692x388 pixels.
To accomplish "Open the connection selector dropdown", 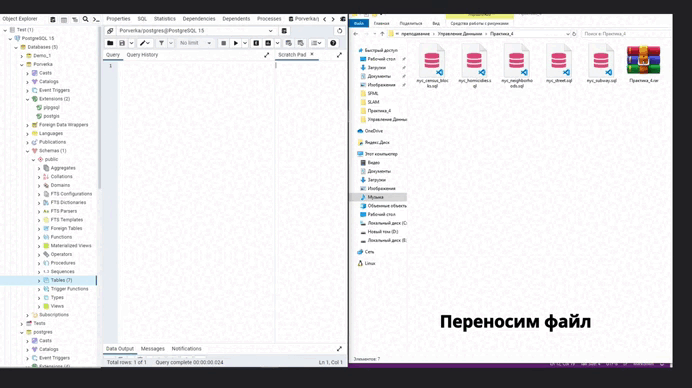I will click(x=271, y=31).
